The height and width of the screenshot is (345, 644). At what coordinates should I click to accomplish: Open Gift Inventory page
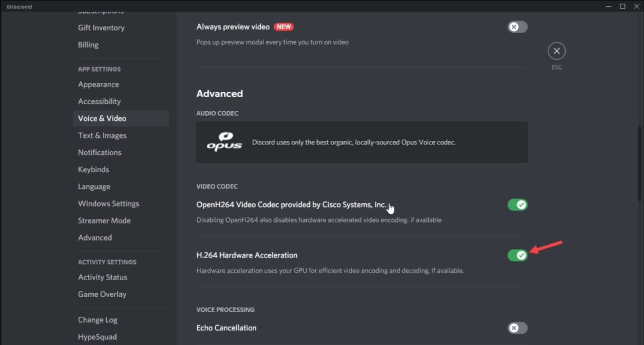click(101, 28)
